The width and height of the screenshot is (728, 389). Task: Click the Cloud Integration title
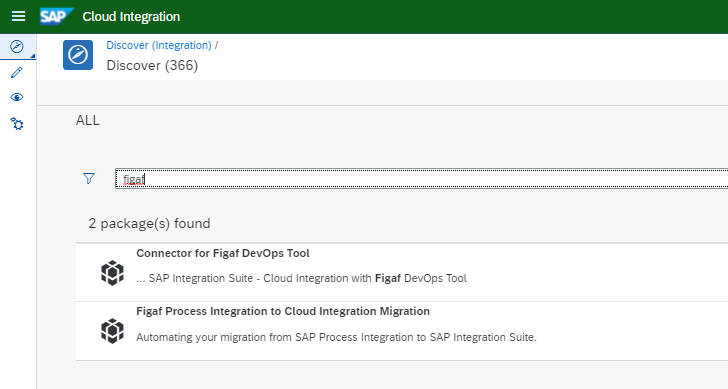[131, 17]
